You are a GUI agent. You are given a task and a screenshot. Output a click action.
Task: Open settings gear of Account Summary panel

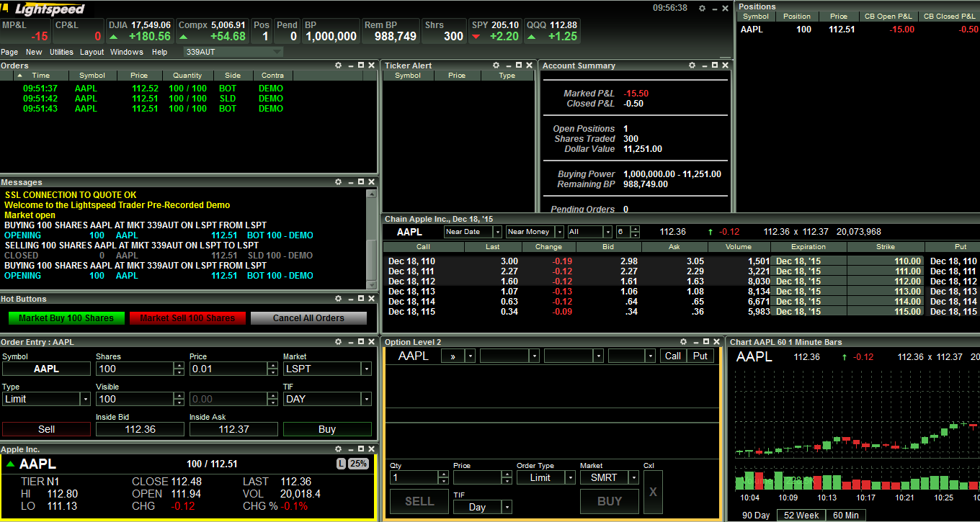692,65
